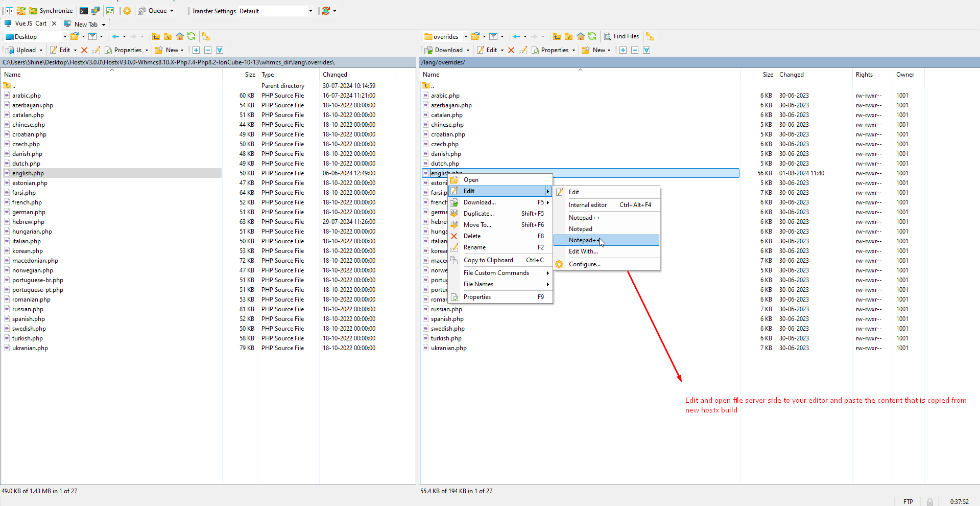The width and height of the screenshot is (980, 506).
Task: Go to the local parent directory icon
Action: [x=156, y=36]
